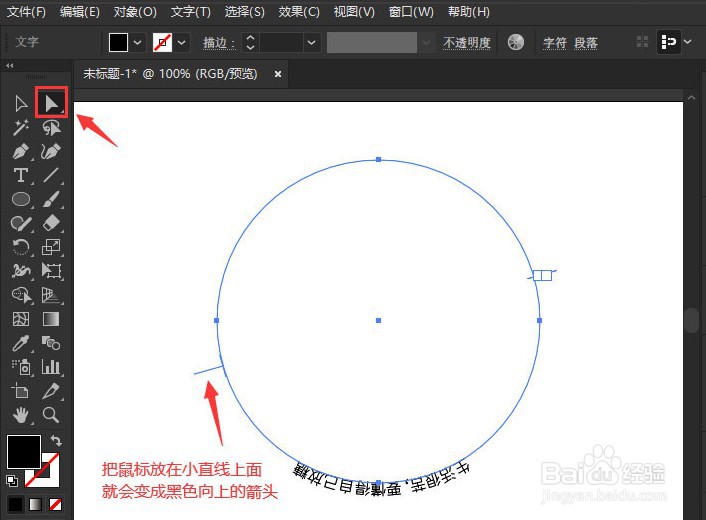Image resolution: width=706 pixels, height=520 pixels.
Task: Select the Hand tool
Action: [21, 415]
